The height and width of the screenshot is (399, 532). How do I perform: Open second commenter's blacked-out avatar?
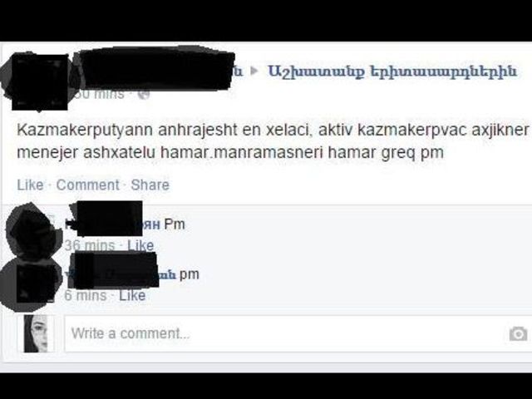pos(32,284)
